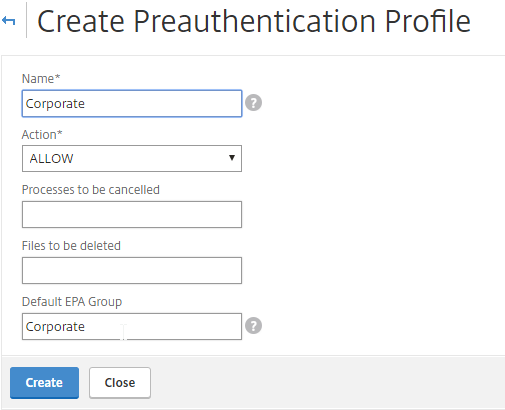Focus the Name input field
The width and height of the screenshot is (505, 410).
132,103
